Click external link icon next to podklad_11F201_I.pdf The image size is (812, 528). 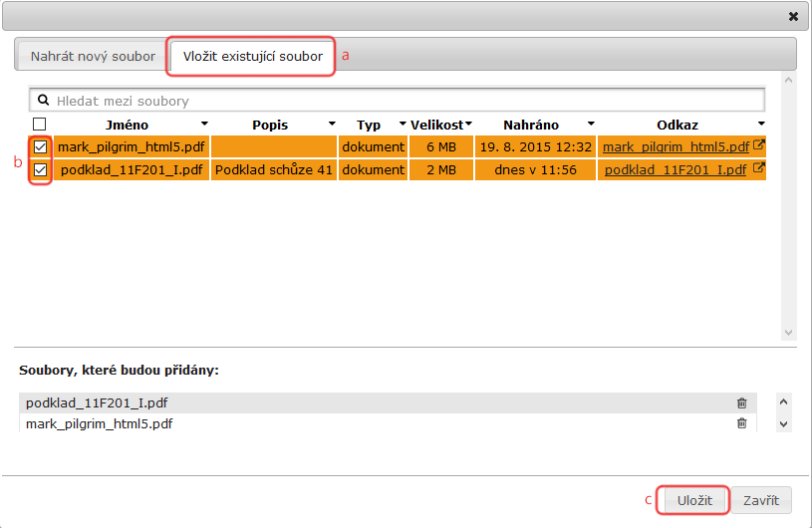point(758,168)
